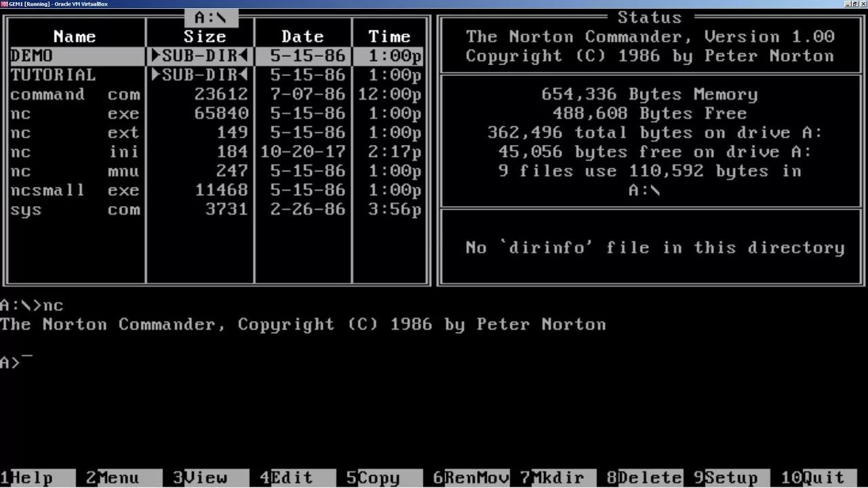This screenshot has width=868, height=488.
Task: Click the Name column header
Action: 75,37
